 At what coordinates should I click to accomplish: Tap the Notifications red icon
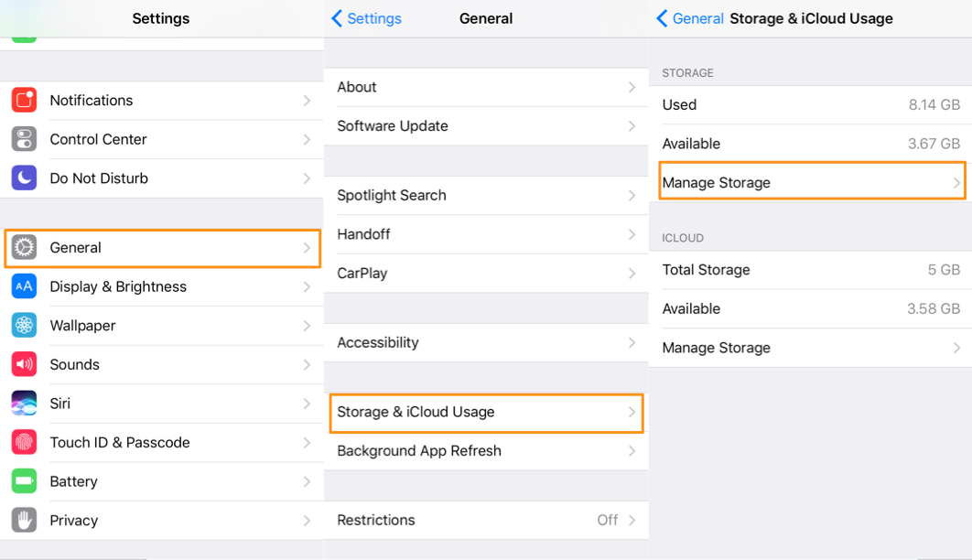click(24, 101)
